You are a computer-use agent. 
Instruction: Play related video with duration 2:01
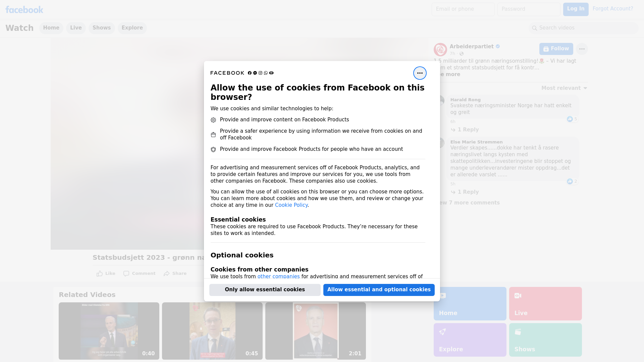pos(316,331)
